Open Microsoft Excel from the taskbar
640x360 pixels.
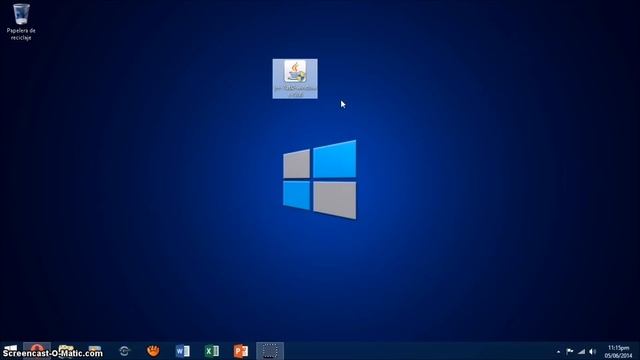(x=211, y=351)
